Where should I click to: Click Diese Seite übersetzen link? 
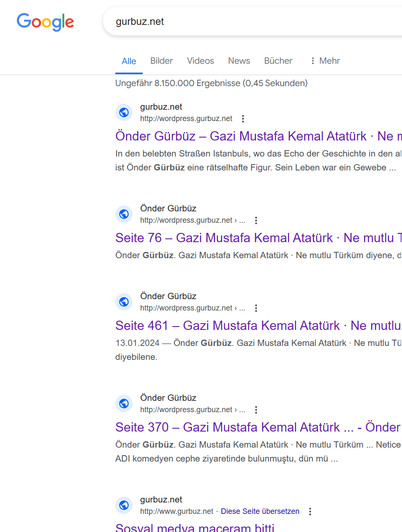point(260,511)
